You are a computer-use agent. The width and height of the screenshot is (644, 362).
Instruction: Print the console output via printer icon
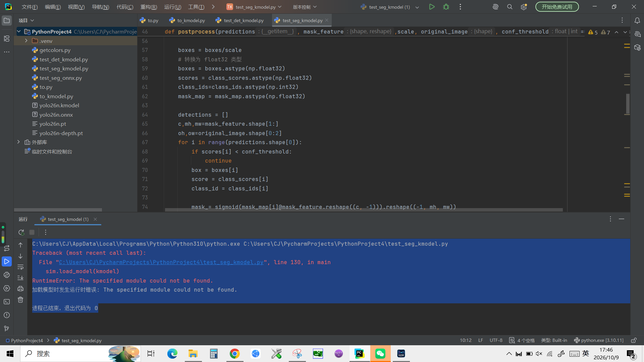(20, 289)
